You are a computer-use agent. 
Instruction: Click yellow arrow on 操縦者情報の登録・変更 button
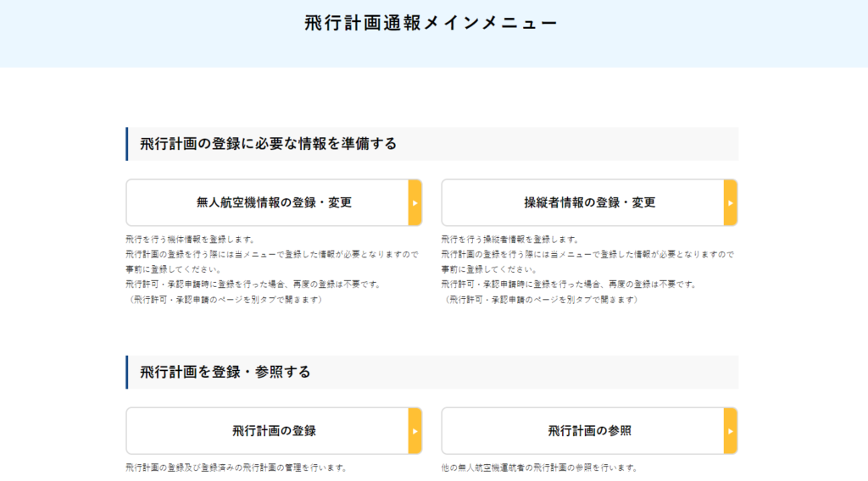tap(730, 202)
